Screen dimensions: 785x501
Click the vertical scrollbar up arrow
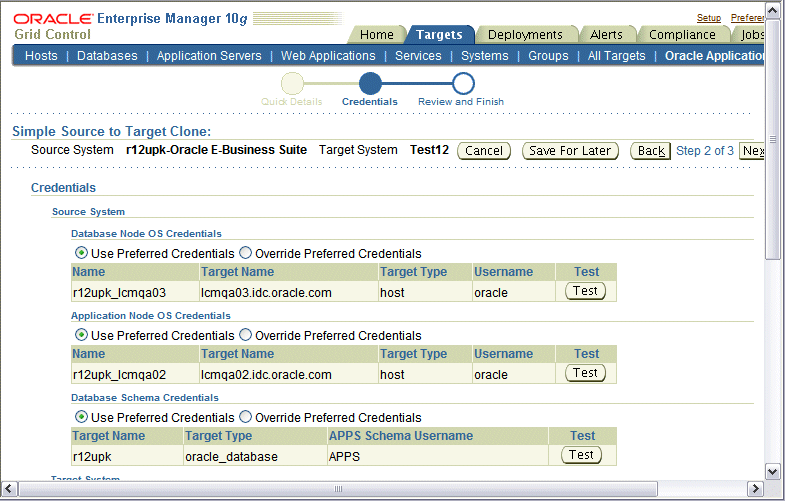[772, 11]
